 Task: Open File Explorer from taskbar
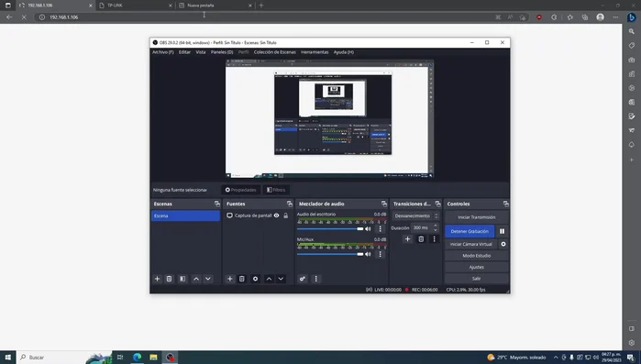tap(153, 358)
